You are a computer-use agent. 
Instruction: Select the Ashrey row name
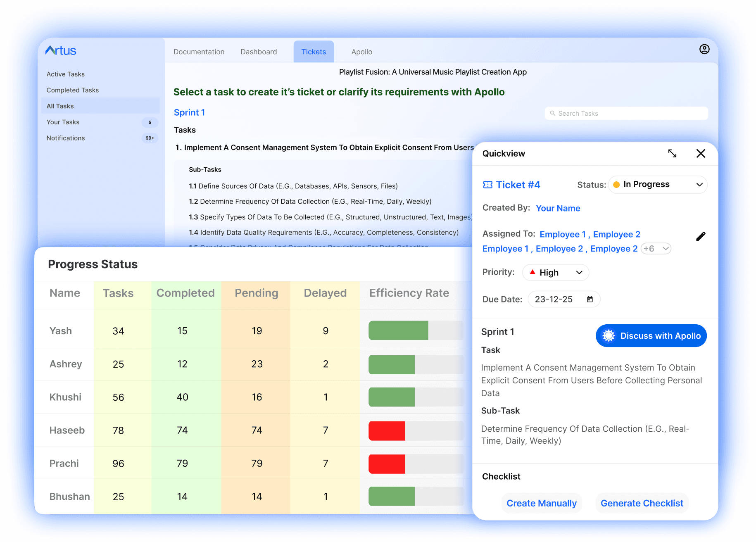point(66,364)
